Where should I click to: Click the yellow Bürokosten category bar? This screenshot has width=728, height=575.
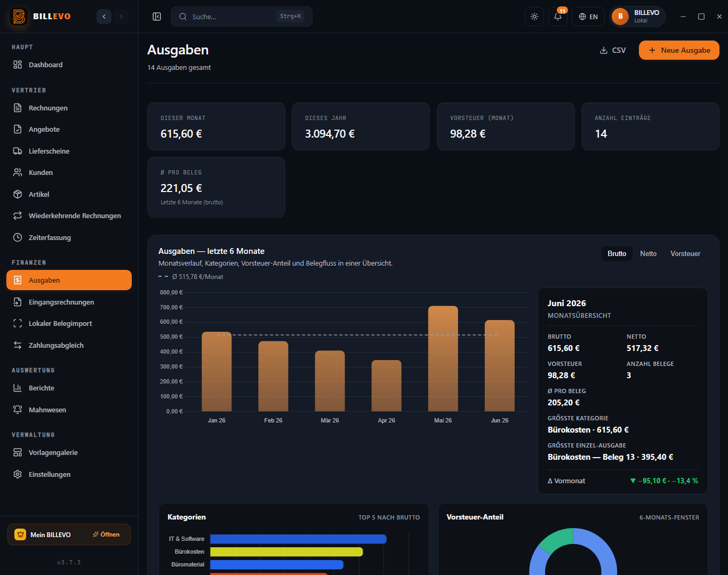point(286,552)
